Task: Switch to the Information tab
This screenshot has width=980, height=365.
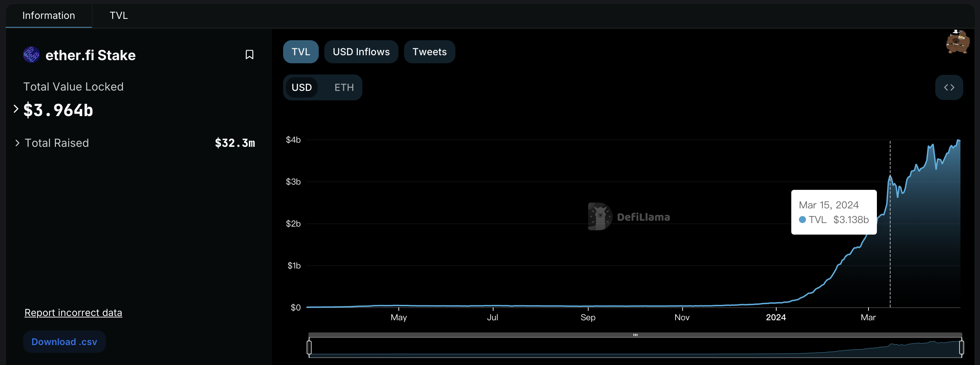Action: coord(49,16)
